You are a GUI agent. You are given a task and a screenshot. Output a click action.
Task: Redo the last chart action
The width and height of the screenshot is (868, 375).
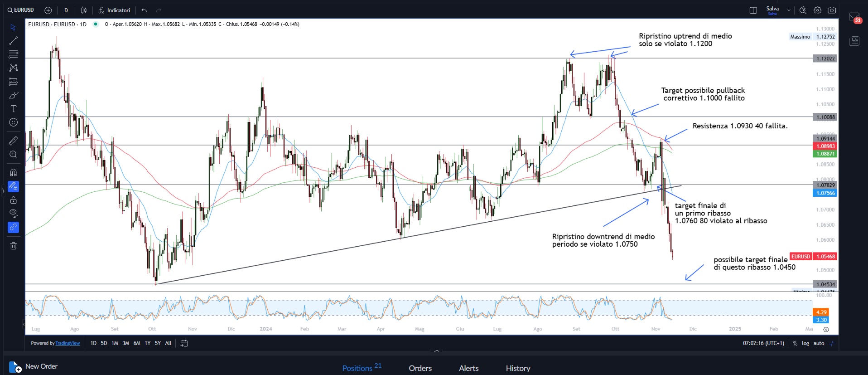tap(159, 10)
